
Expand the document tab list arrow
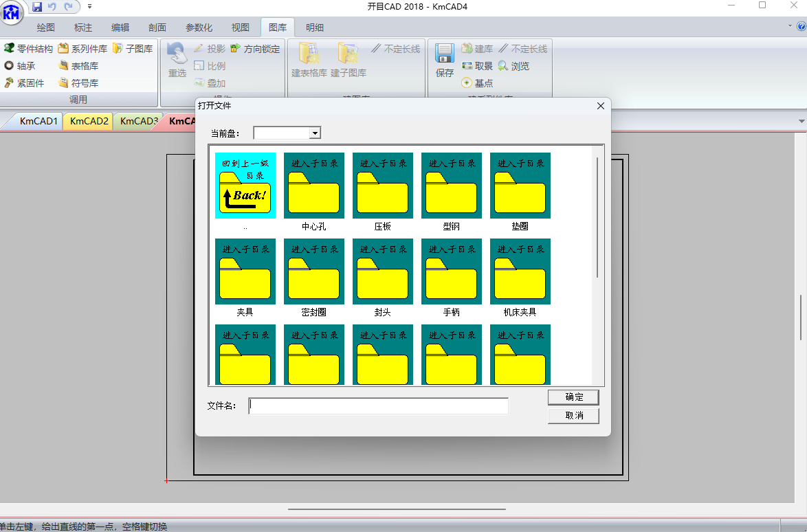coord(802,121)
